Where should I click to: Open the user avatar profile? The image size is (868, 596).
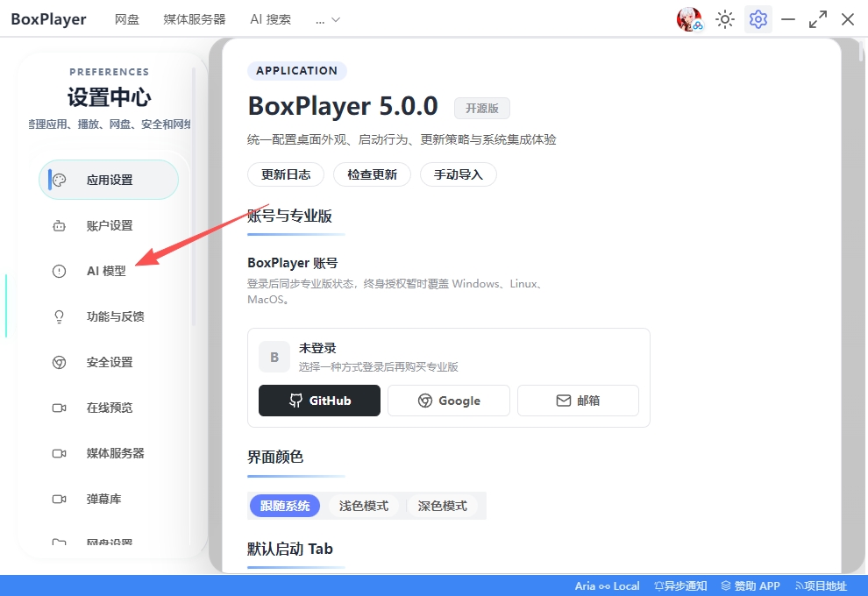pos(689,19)
